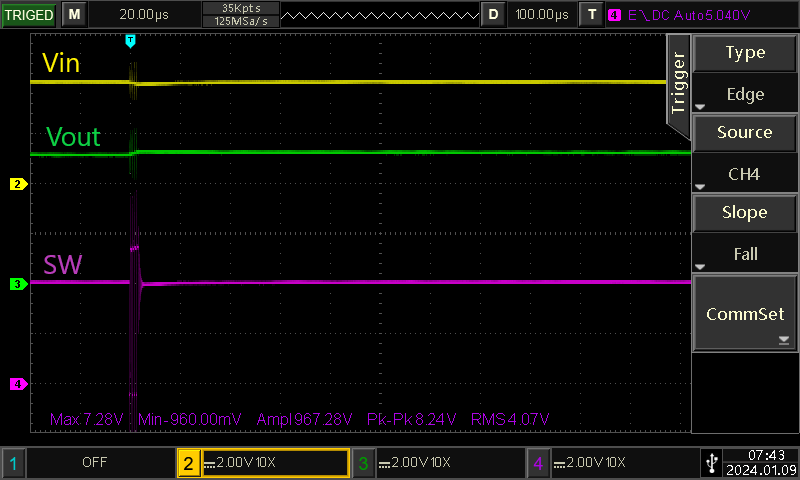Click the 07:43 clock readout
Viewport: 800px width, 480px height.
click(x=766, y=455)
